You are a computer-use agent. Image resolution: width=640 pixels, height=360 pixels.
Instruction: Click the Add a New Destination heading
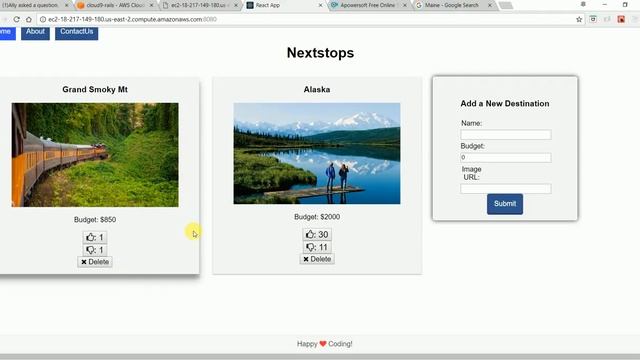(x=505, y=104)
